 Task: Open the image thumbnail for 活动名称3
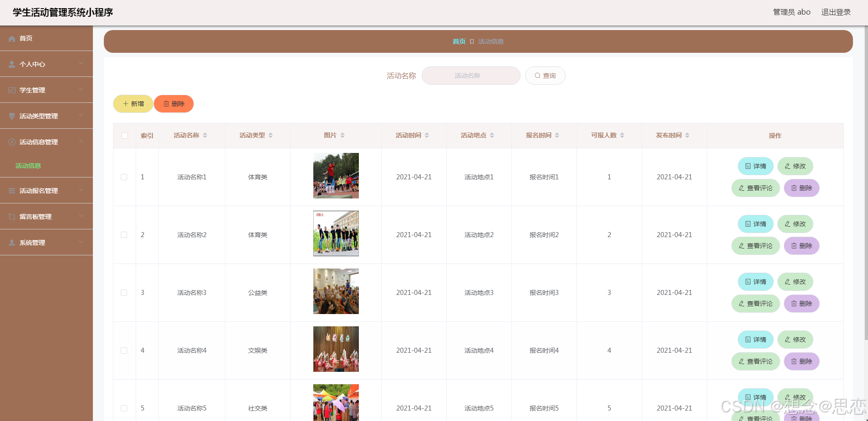pyautogui.click(x=336, y=291)
